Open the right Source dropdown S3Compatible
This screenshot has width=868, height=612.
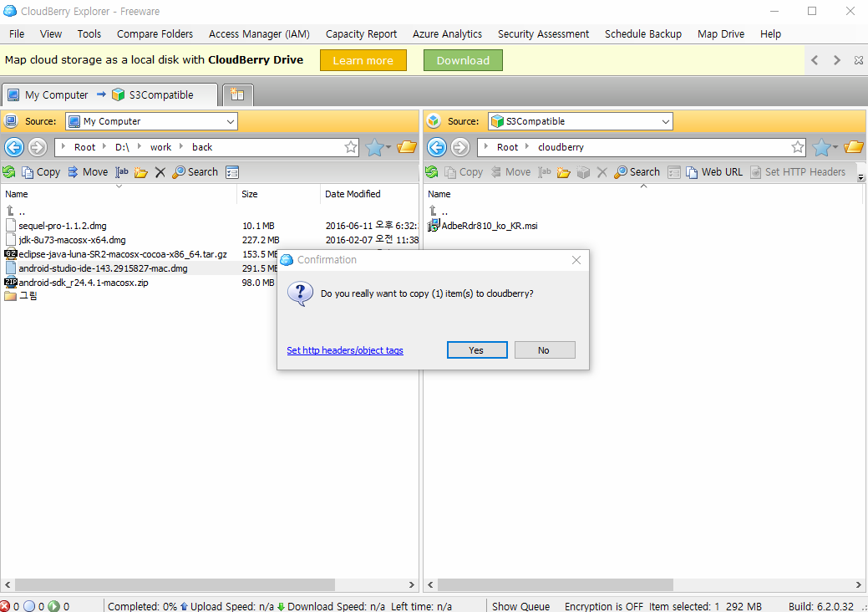point(580,121)
